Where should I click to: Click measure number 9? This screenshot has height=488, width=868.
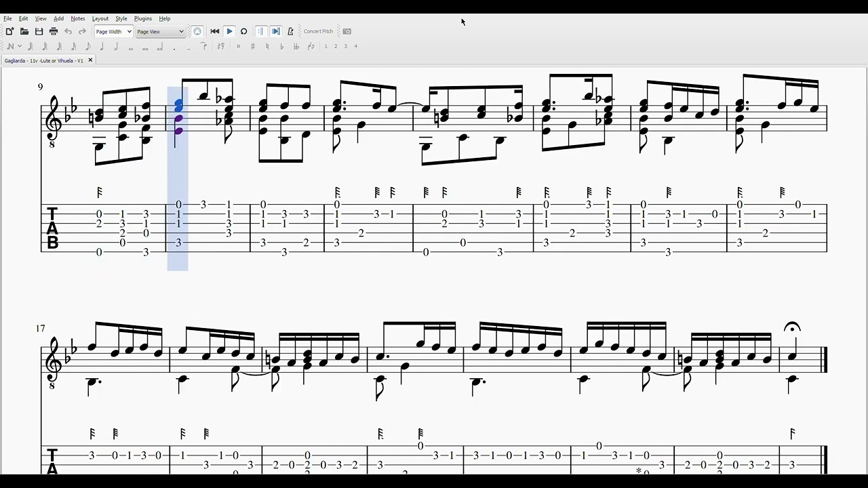(x=40, y=87)
